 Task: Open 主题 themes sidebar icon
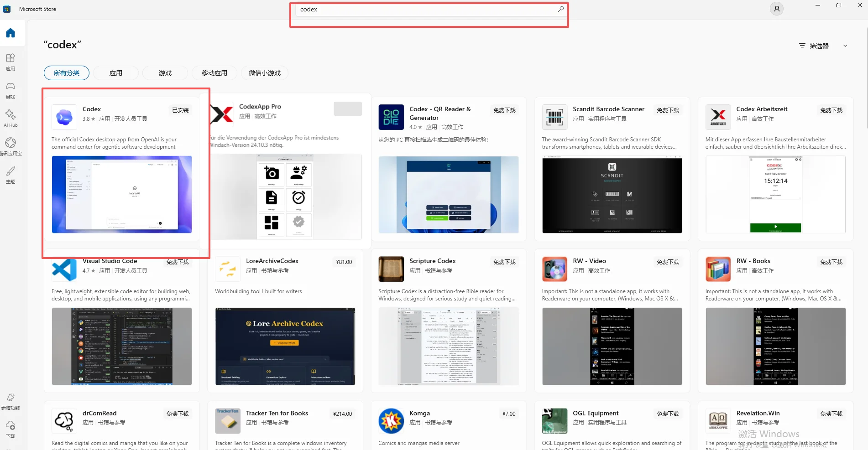10,175
